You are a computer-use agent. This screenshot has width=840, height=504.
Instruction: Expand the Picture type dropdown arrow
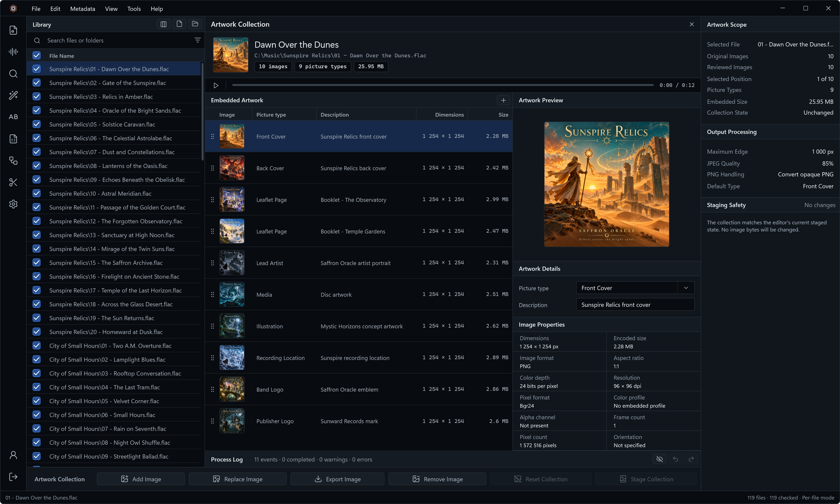pos(686,288)
